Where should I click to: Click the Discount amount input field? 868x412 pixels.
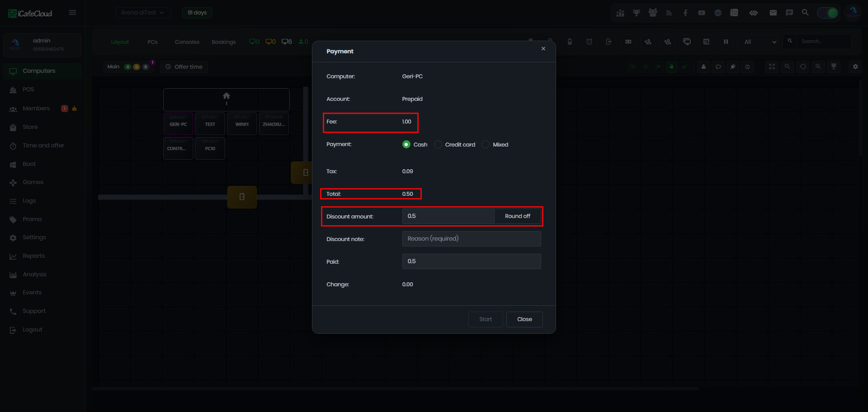[x=448, y=216]
